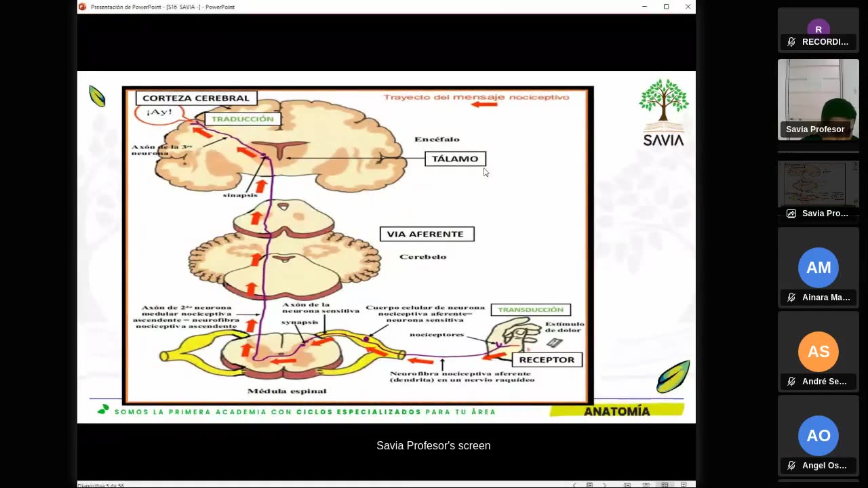Click the 'sinapsis' label under brain
Screen dimensions: 868x488
coord(241,195)
